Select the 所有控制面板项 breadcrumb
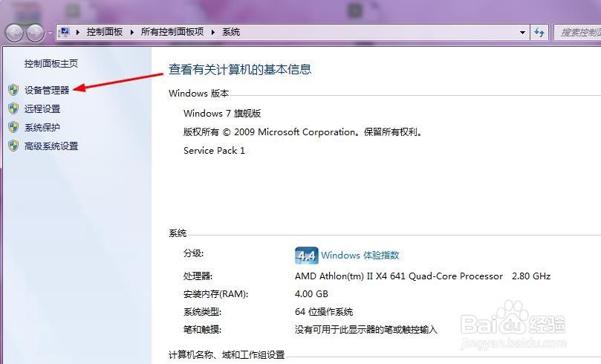This screenshot has height=364, width=601. 172,32
